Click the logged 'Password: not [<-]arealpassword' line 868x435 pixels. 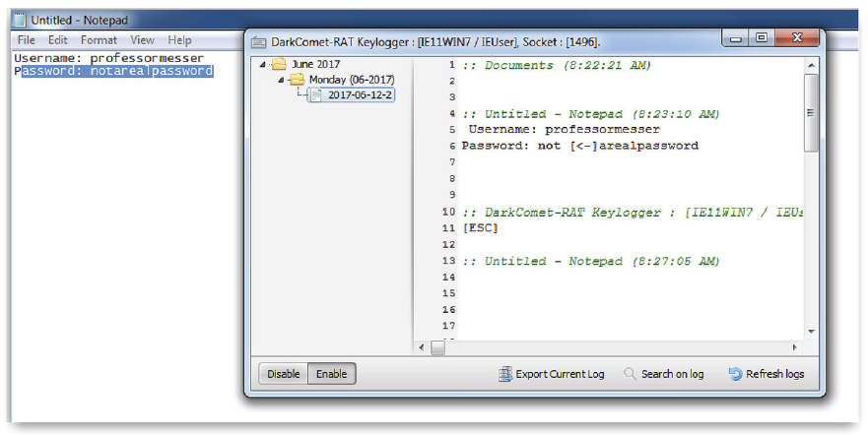coord(580,146)
